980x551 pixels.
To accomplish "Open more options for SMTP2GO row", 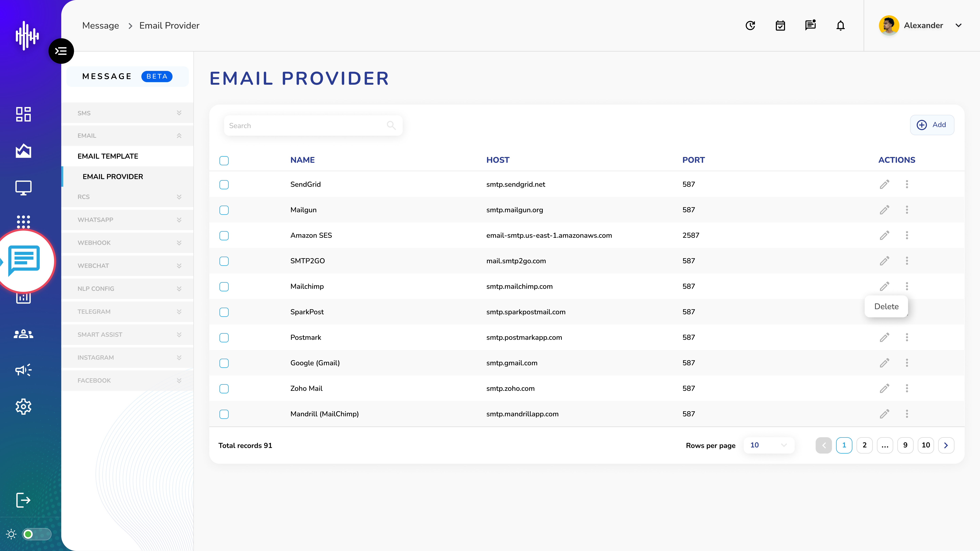I will click(x=907, y=261).
